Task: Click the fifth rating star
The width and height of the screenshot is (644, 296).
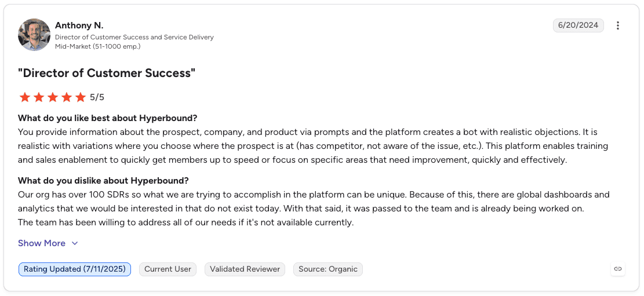Action: [x=81, y=97]
